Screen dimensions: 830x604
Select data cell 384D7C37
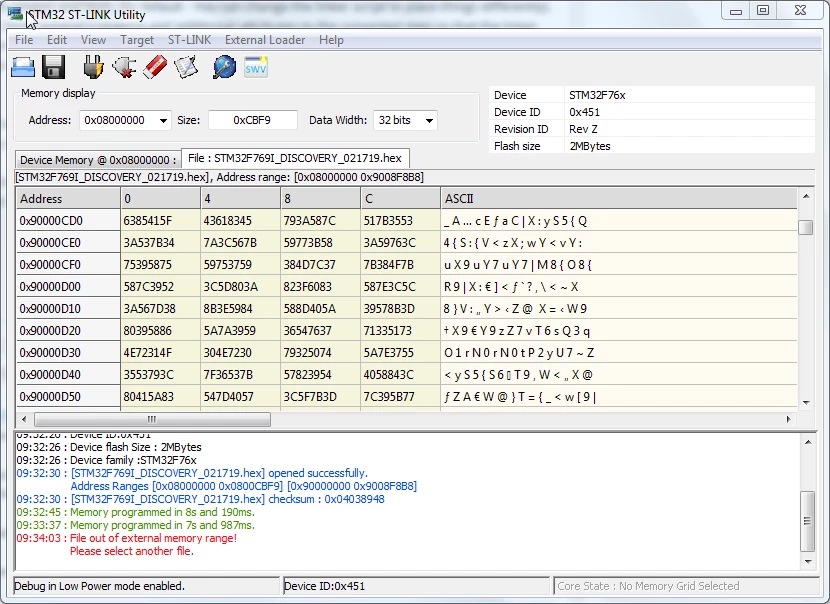pos(320,265)
